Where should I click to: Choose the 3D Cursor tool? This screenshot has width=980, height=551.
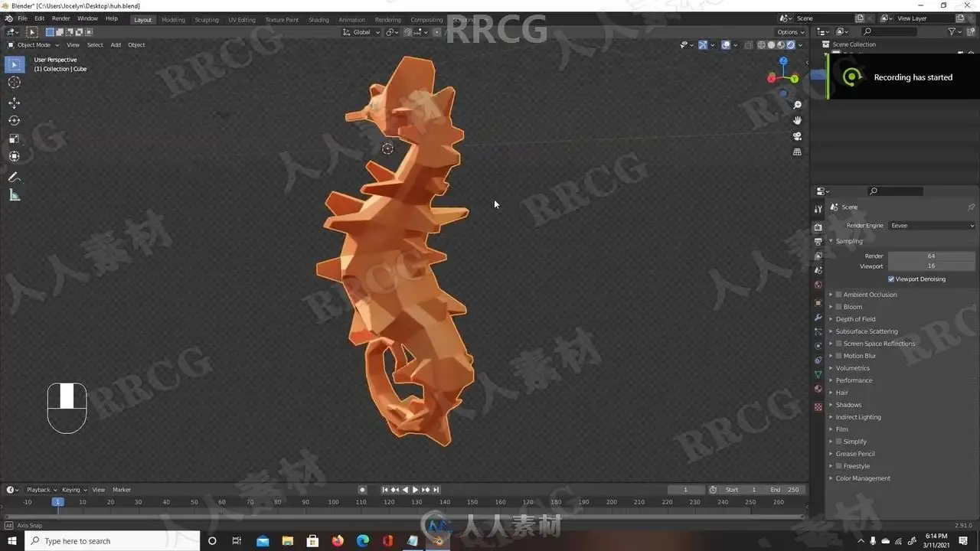[14, 83]
